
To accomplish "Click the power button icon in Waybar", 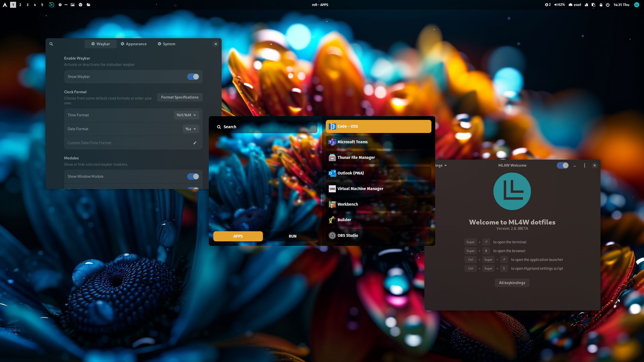I will [608, 5].
